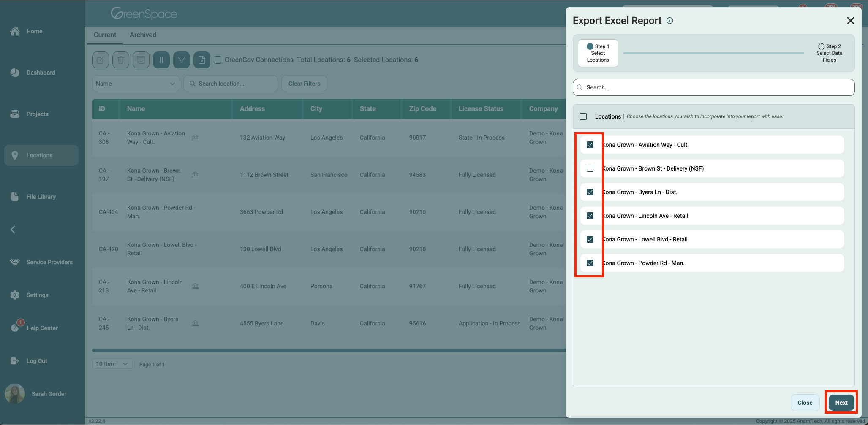Click the bank icon beside Byers Ln
Image resolution: width=868 pixels, height=425 pixels.
[195, 323]
